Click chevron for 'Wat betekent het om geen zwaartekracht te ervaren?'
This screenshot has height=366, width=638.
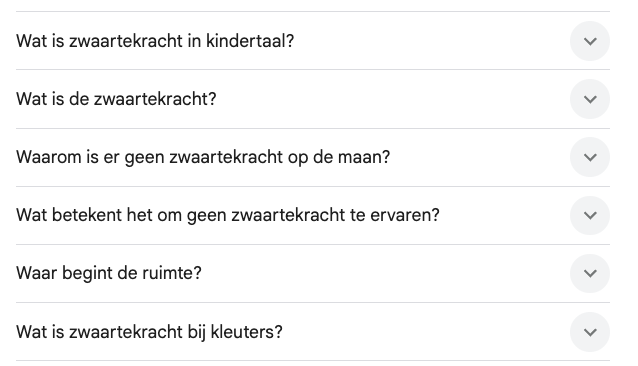[590, 215]
